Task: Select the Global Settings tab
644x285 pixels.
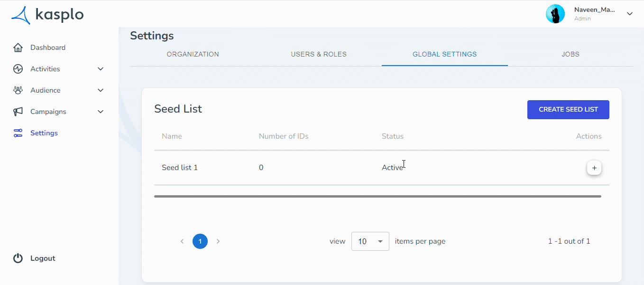Action: point(445,54)
